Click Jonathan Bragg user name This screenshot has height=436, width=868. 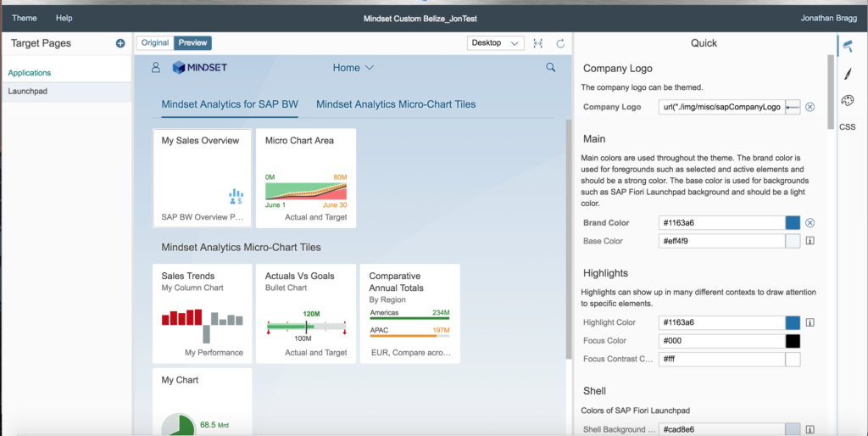[829, 18]
